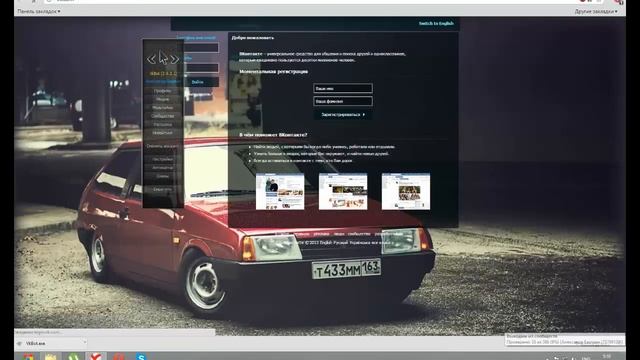Open Chrome from the taskbar
Viewport: 640px width, 360px height.
pyautogui.click(x=28, y=357)
